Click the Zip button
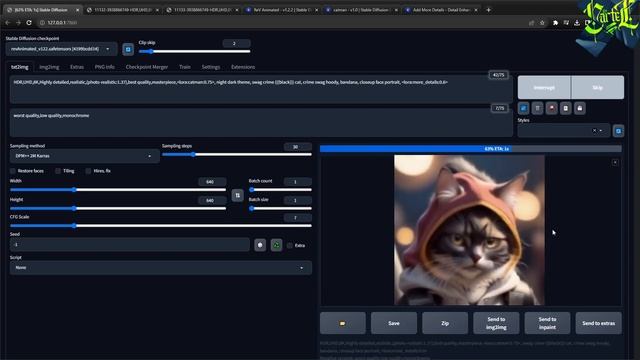Viewport: 640px width, 360px height. [445, 323]
